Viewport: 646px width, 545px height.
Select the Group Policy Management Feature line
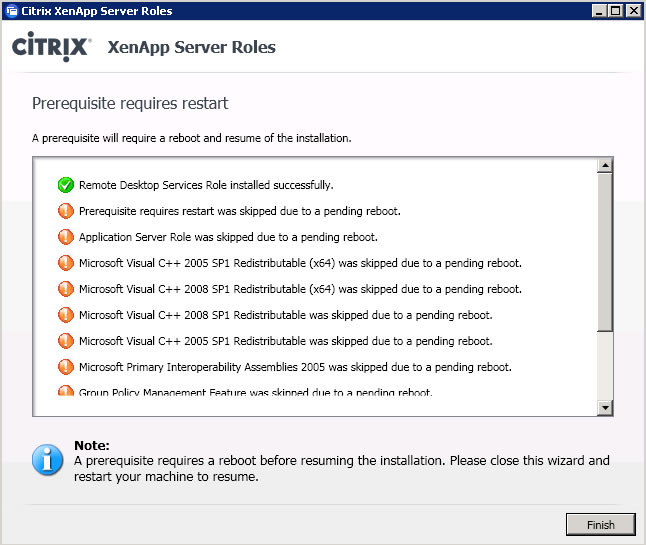pos(255,392)
